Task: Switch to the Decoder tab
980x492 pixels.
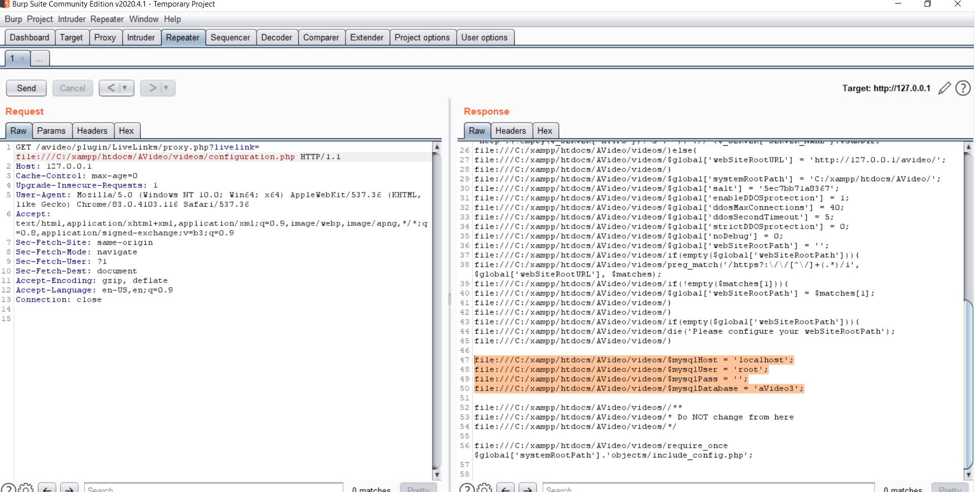Action: pos(276,38)
